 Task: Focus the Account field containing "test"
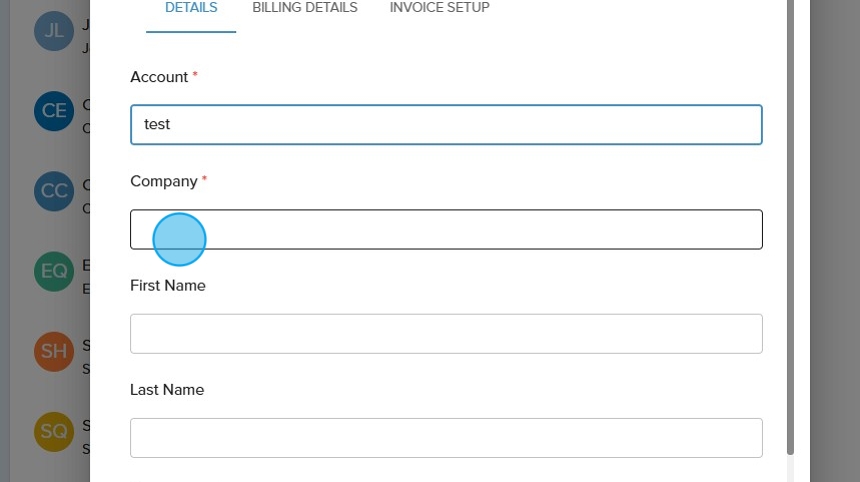tap(446, 125)
